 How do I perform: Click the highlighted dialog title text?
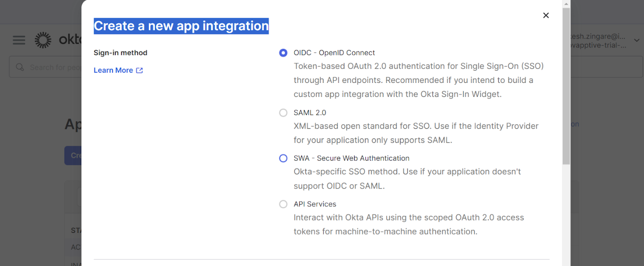181,26
